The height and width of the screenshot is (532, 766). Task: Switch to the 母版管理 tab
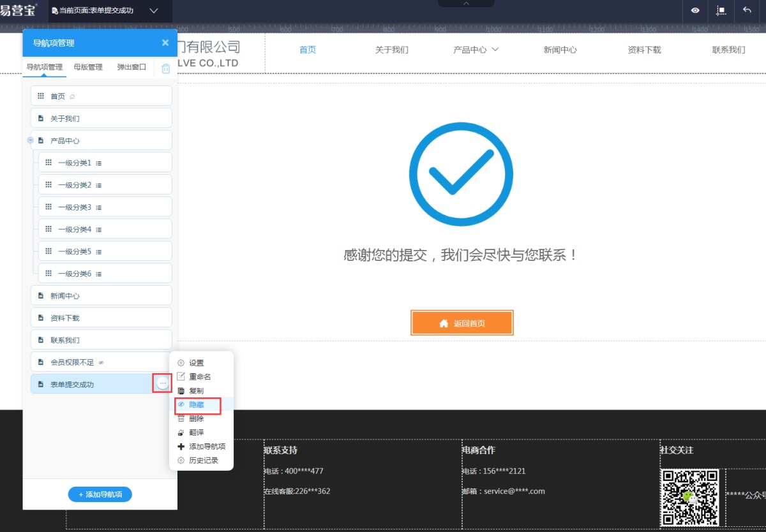[87, 67]
